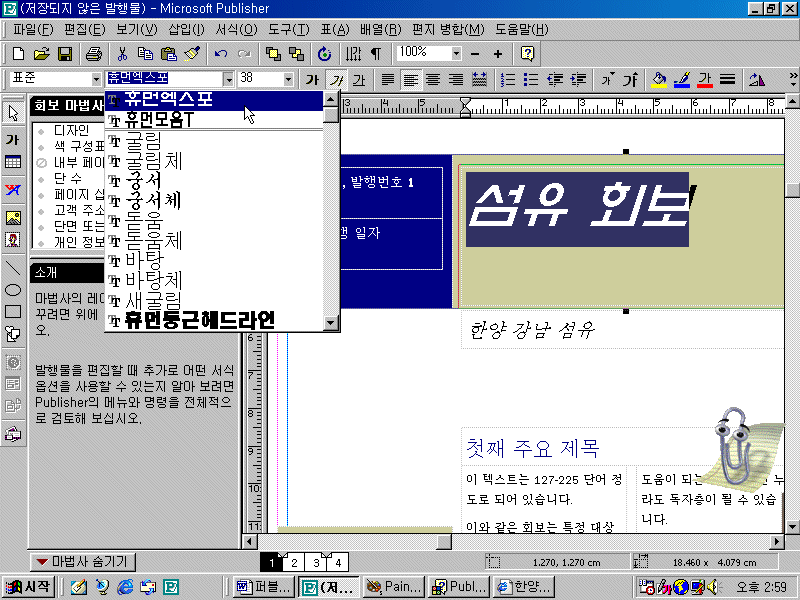Open the 편지 병합(M) menu
The image size is (800, 600).
(448, 30)
